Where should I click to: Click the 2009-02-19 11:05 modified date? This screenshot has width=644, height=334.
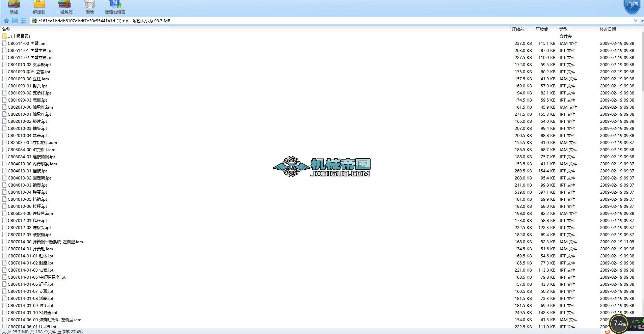click(x=617, y=242)
